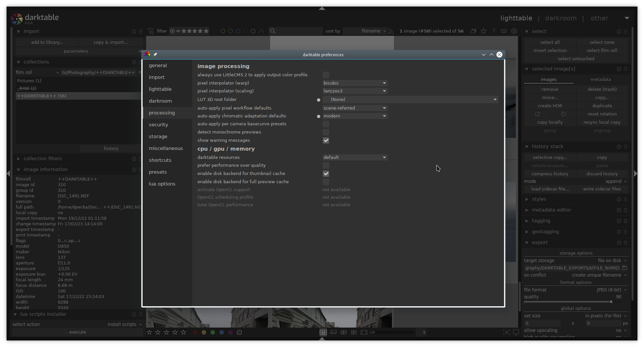Click the filter funnel icon
This screenshot has width=644, height=347.
coord(150,31)
